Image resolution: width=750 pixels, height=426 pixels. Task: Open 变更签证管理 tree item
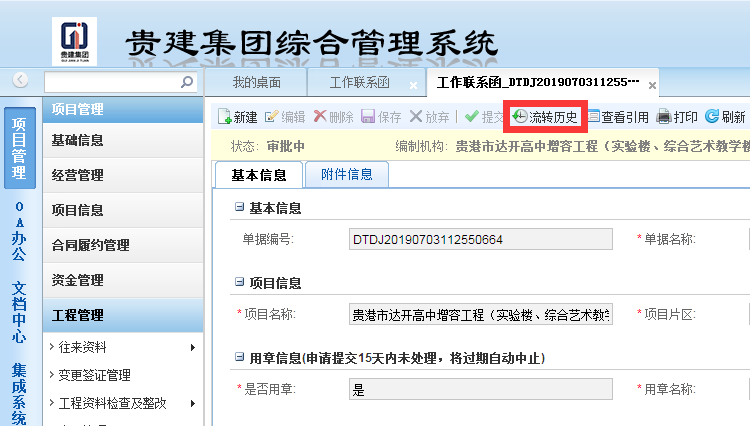tap(95, 376)
